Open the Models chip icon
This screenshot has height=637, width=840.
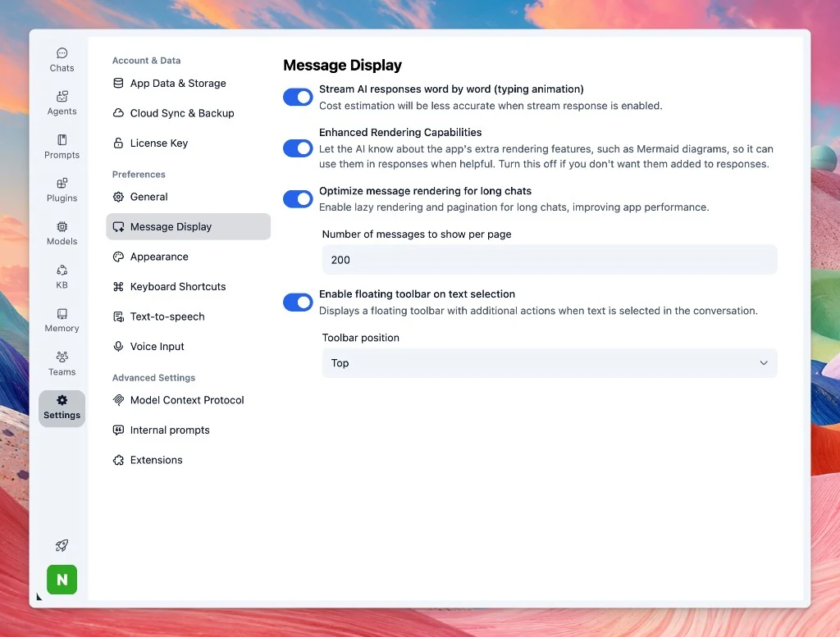(x=62, y=226)
